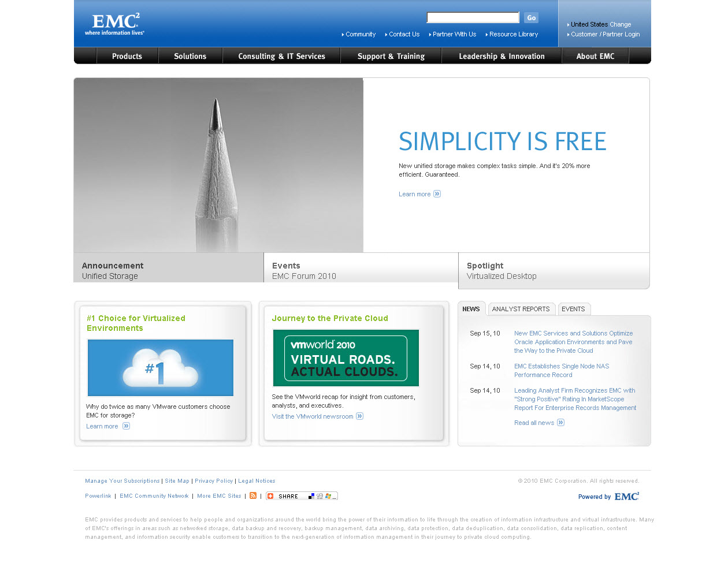Select the Spotlight Virtualized Desktop panel

pos(554,270)
